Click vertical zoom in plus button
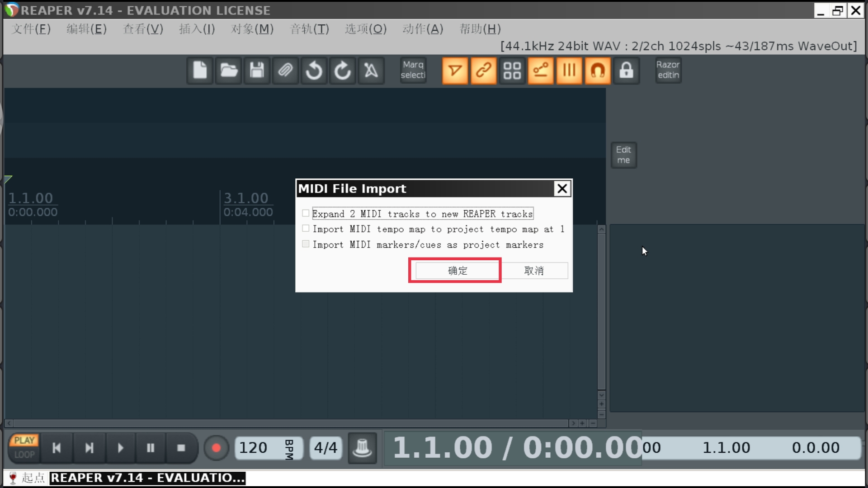The image size is (868, 488). (x=601, y=404)
